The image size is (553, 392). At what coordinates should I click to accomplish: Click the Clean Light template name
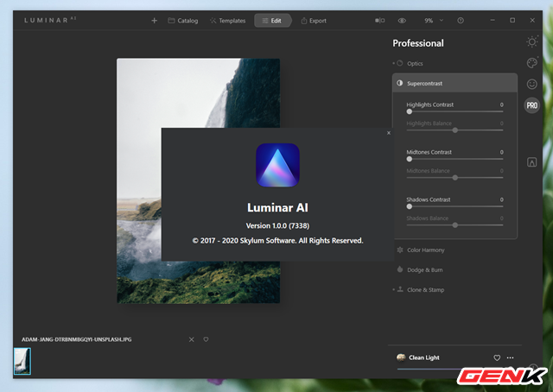coord(424,357)
